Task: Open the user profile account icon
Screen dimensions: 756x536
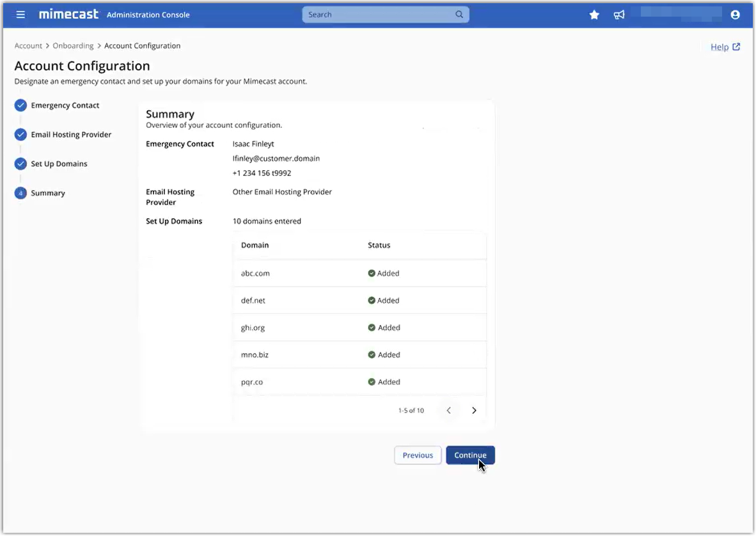Action: [735, 15]
